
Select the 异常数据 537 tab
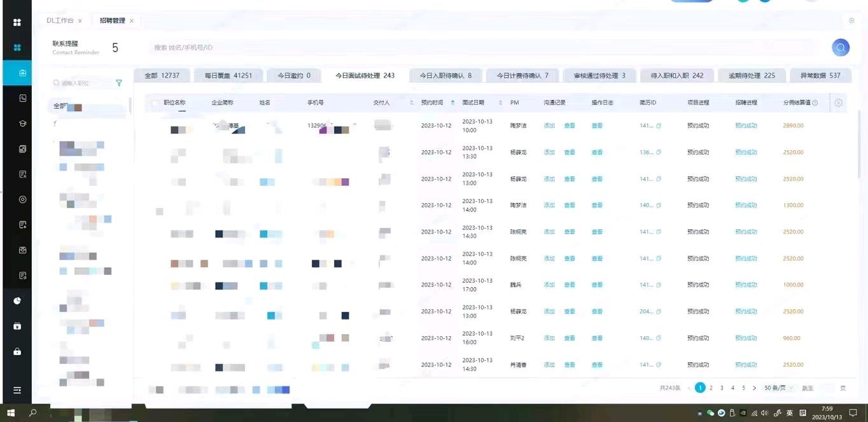(820, 75)
